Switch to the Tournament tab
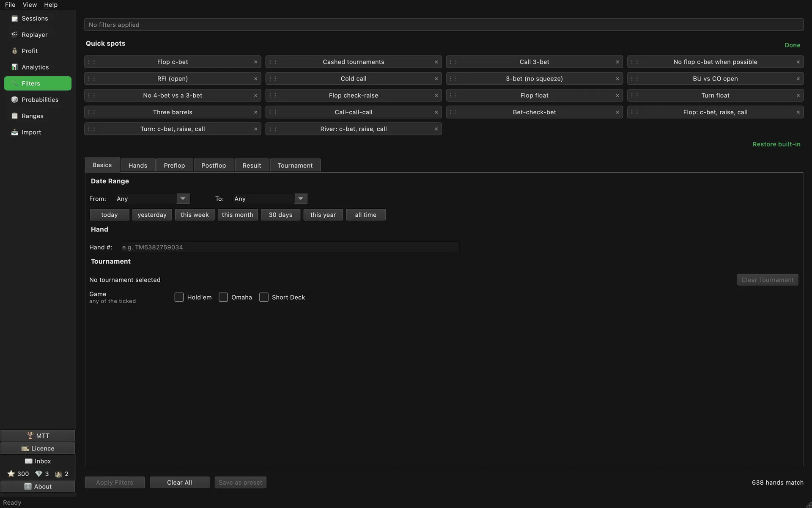This screenshot has height=508, width=812. coord(295,166)
